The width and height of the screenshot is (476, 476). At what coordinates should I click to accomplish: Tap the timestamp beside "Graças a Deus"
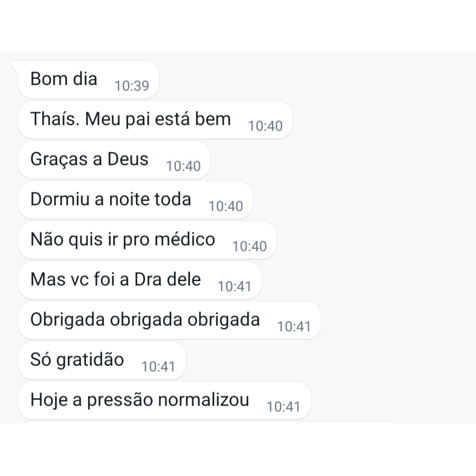pyautogui.click(x=183, y=166)
